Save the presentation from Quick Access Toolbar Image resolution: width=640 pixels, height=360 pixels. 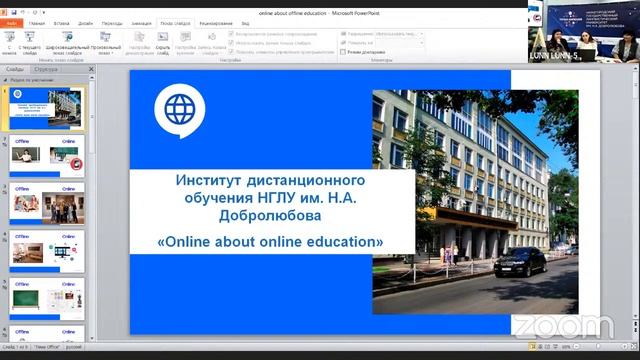(x=14, y=13)
